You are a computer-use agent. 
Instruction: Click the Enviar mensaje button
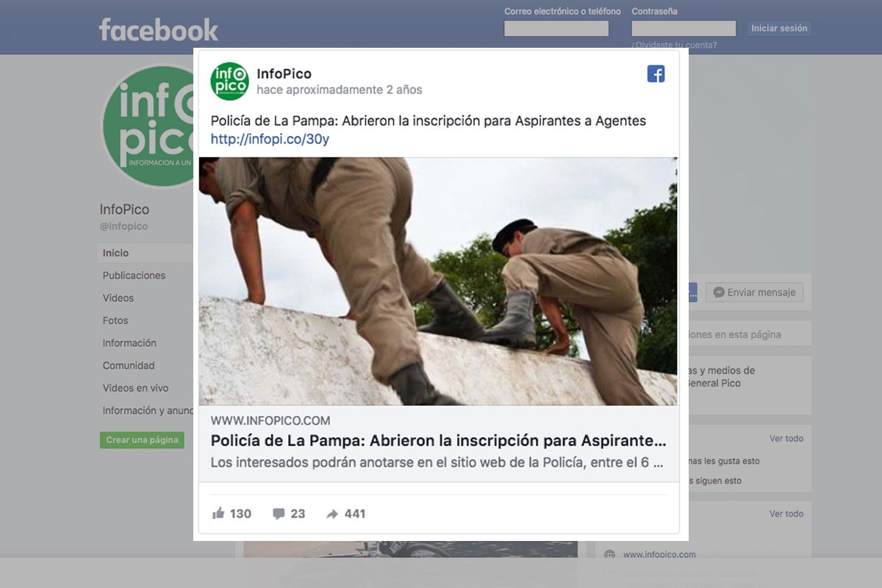click(x=754, y=293)
